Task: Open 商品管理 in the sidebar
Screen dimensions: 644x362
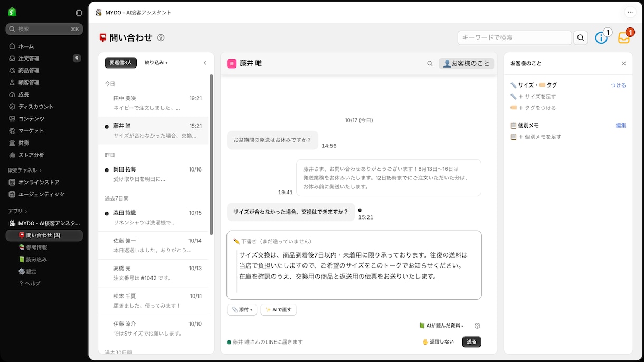Action: (x=44, y=70)
